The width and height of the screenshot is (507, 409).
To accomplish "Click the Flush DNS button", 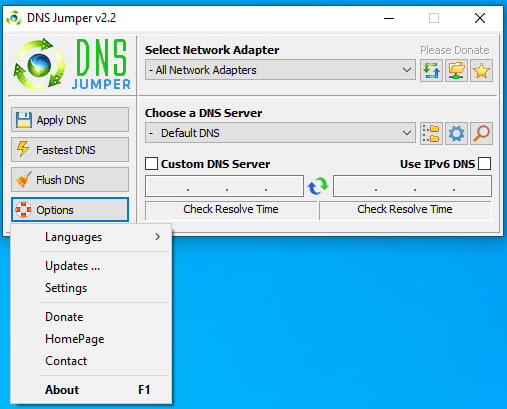I will click(70, 180).
